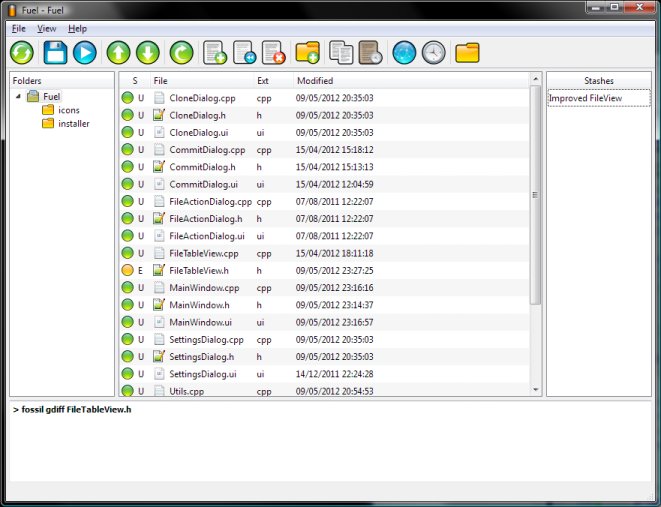Image resolution: width=661 pixels, height=507 pixels.
Task: Select the icons folder in tree
Action: click(69, 110)
